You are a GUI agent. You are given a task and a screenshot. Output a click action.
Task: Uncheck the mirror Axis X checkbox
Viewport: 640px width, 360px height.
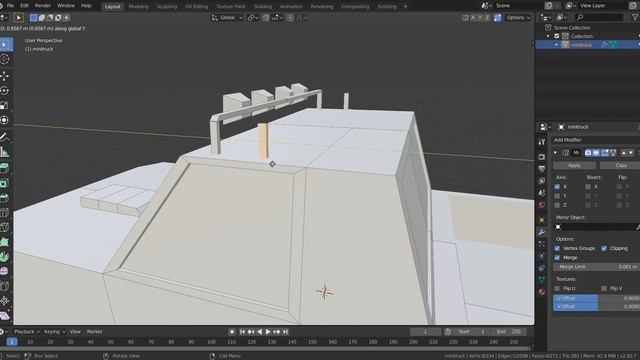tap(557, 187)
